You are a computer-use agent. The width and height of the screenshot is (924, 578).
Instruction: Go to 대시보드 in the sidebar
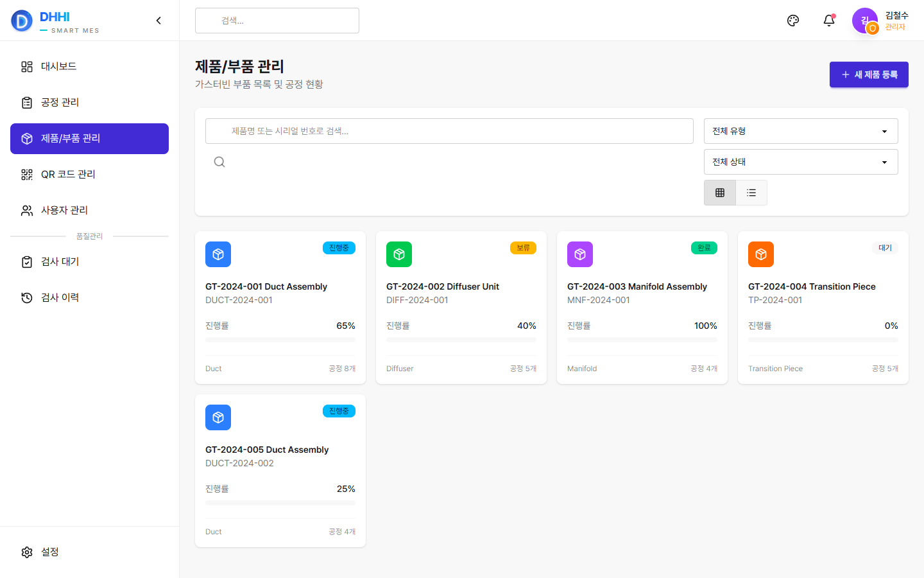[x=89, y=67]
